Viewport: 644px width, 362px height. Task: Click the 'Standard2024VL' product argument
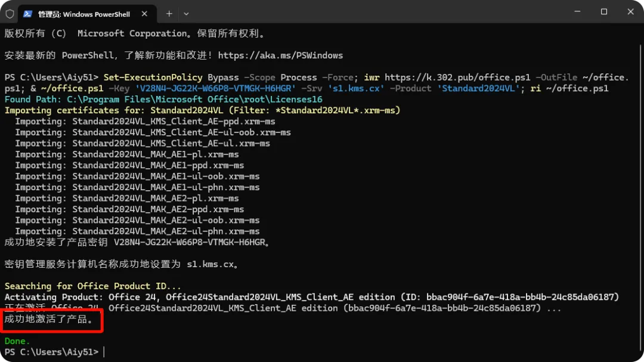click(x=478, y=88)
